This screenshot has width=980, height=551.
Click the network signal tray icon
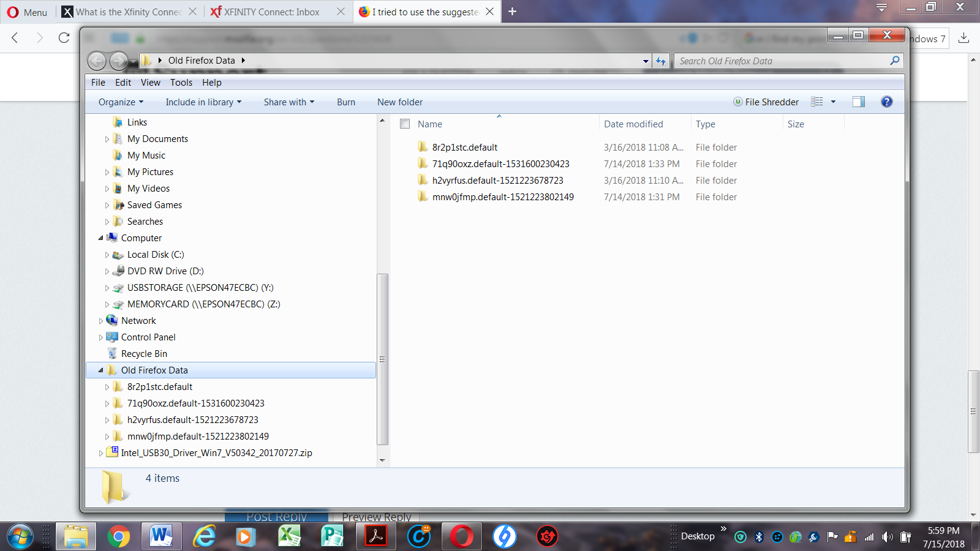(x=869, y=537)
